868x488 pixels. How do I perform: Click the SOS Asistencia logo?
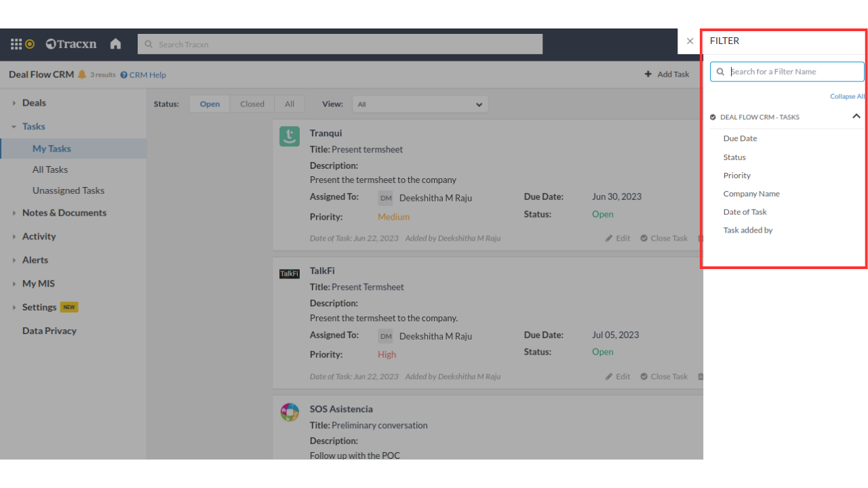coord(290,412)
